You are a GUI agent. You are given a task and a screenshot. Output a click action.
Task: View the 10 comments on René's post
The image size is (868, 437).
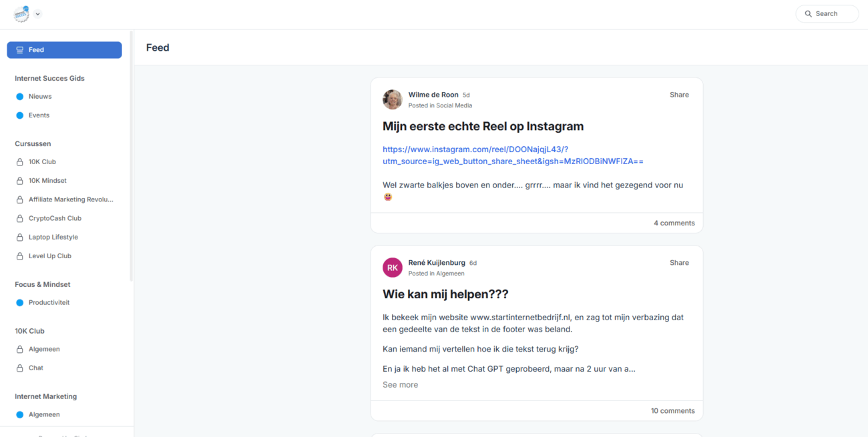[x=672, y=411]
